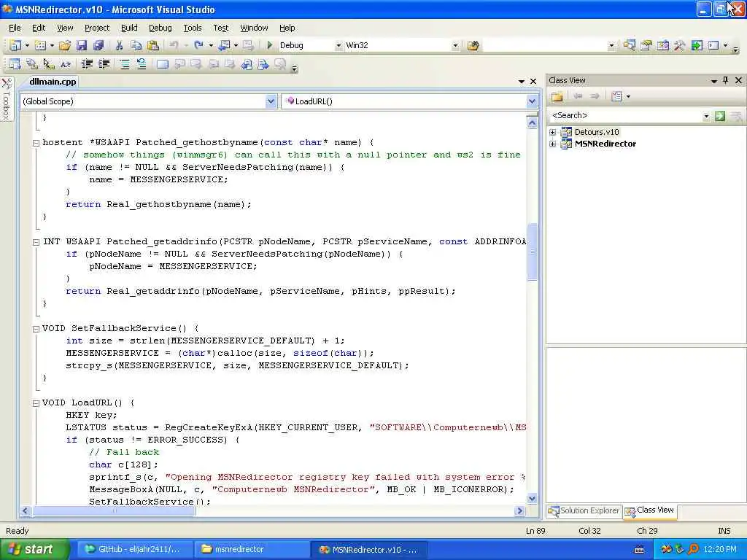Start debugging with the green play icon
The height and width of the screenshot is (560, 747).
[x=270, y=45]
